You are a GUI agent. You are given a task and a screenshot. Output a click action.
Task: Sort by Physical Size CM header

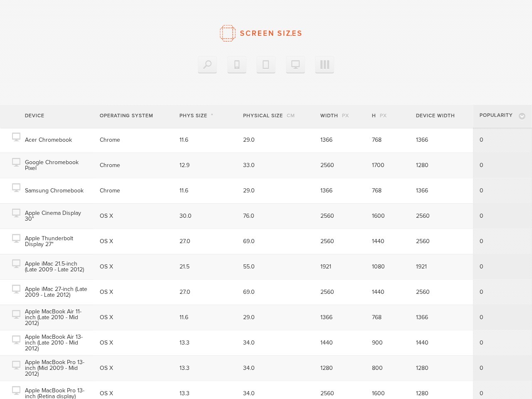pos(269,116)
